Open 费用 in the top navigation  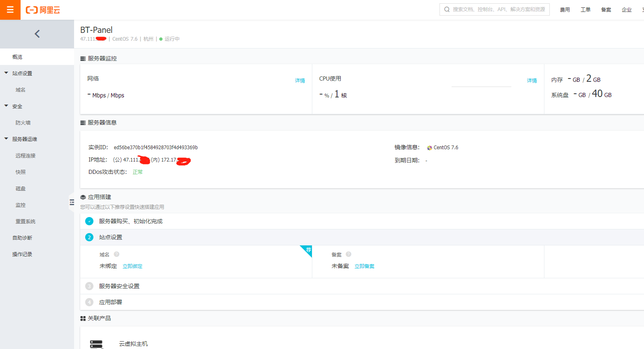point(565,10)
